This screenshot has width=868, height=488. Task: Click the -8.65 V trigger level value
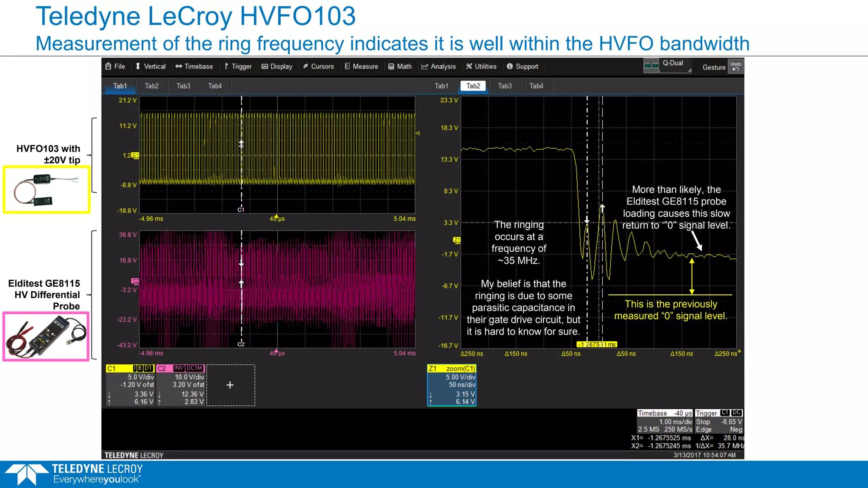point(732,421)
